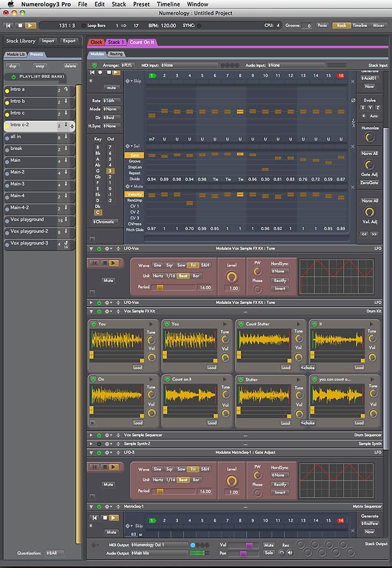Toggle the Playlist power icon in Stack Library
Viewport: 392px width, 568px height.
tap(14, 77)
